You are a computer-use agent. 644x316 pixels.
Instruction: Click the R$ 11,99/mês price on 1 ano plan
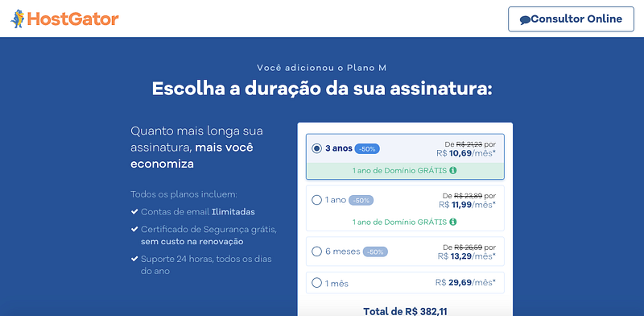[x=467, y=205]
